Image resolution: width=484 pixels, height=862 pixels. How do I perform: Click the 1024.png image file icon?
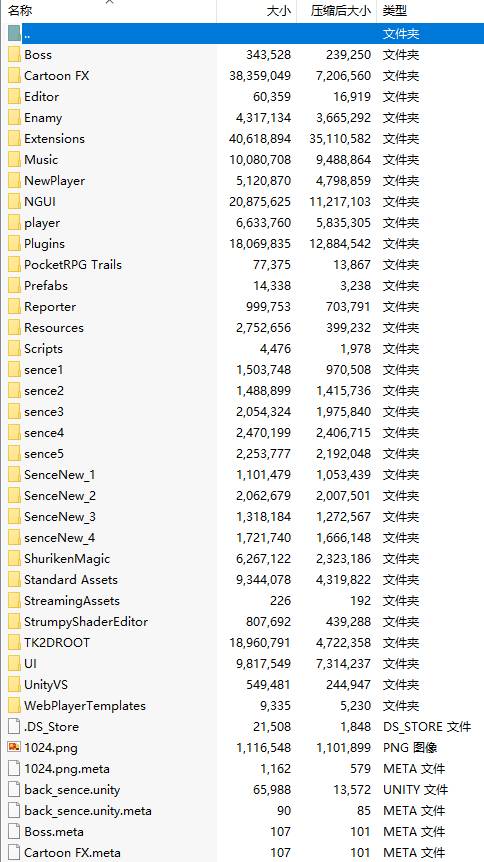pos(14,747)
